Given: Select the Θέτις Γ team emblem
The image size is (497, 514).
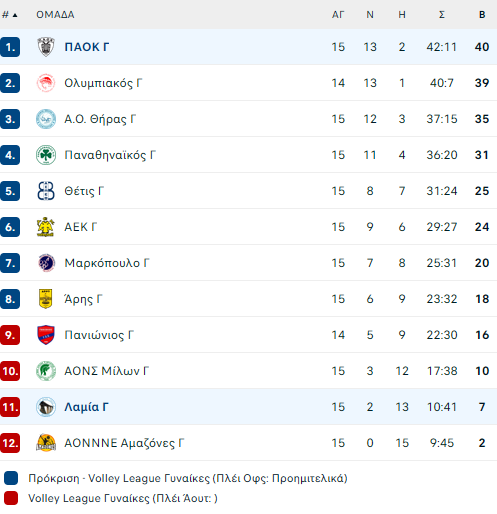Looking at the screenshot, I should pos(46,191).
